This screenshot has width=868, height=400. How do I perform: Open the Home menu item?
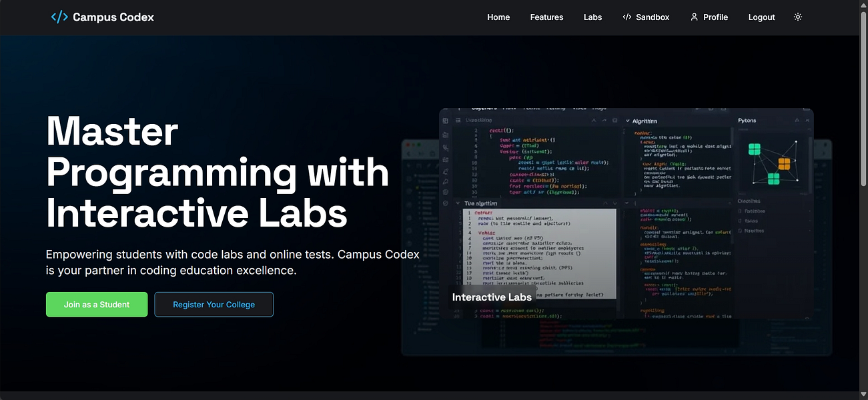tap(498, 17)
